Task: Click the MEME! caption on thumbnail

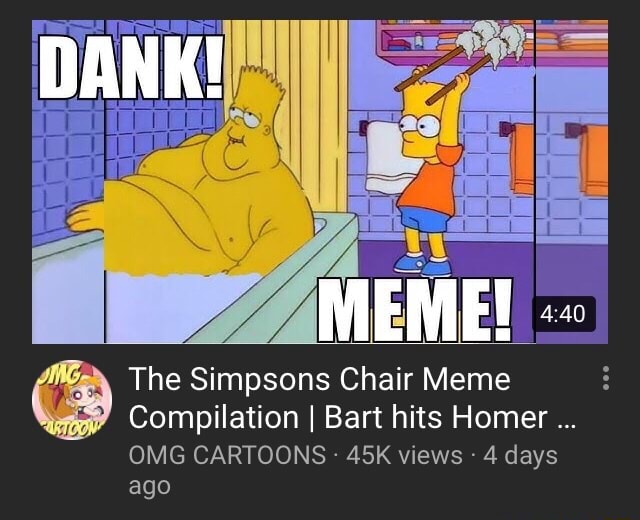Action: 415,310
